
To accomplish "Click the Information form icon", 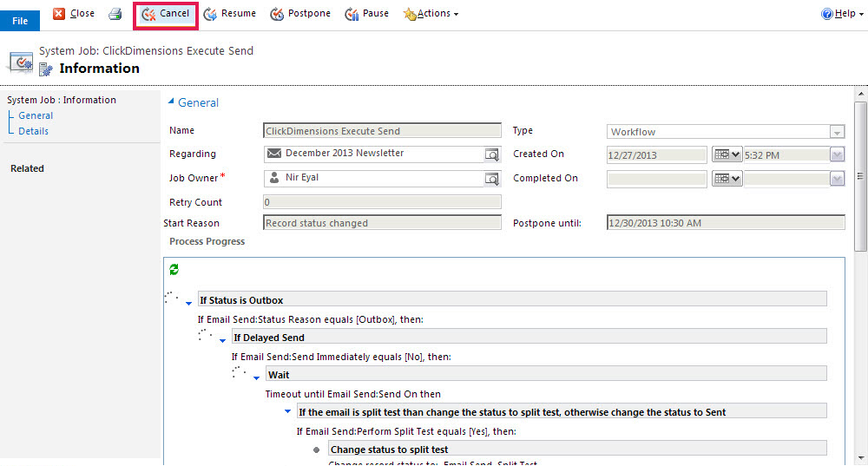I will [x=45, y=69].
